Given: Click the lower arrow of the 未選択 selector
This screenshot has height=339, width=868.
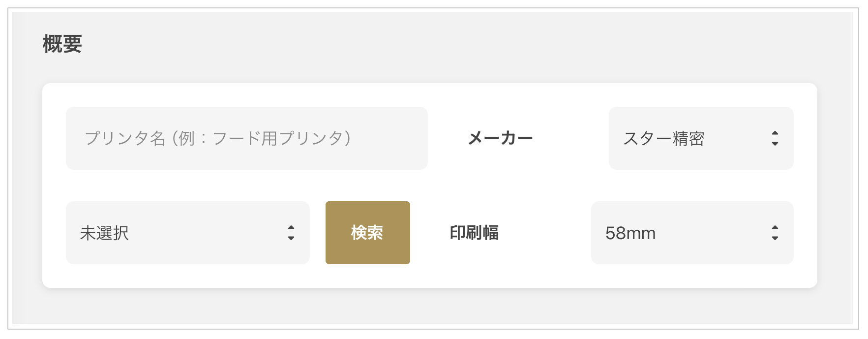Looking at the screenshot, I should [x=291, y=238].
